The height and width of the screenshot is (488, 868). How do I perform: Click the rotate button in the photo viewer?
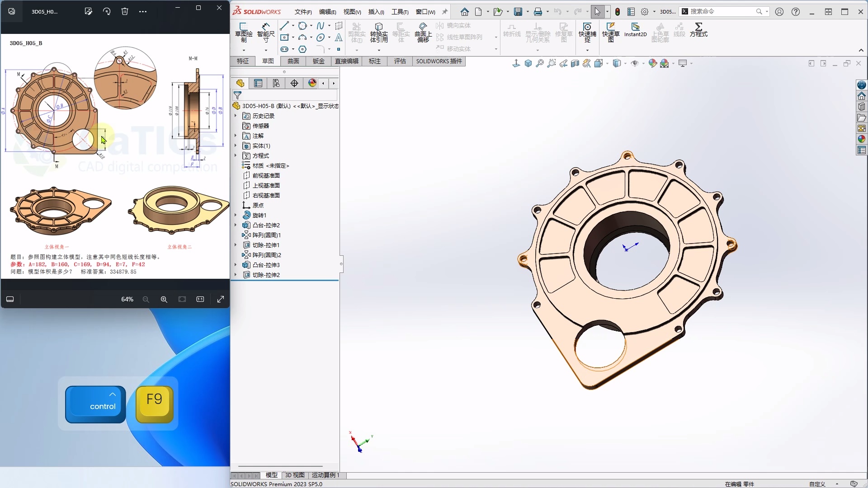pos(107,11)
